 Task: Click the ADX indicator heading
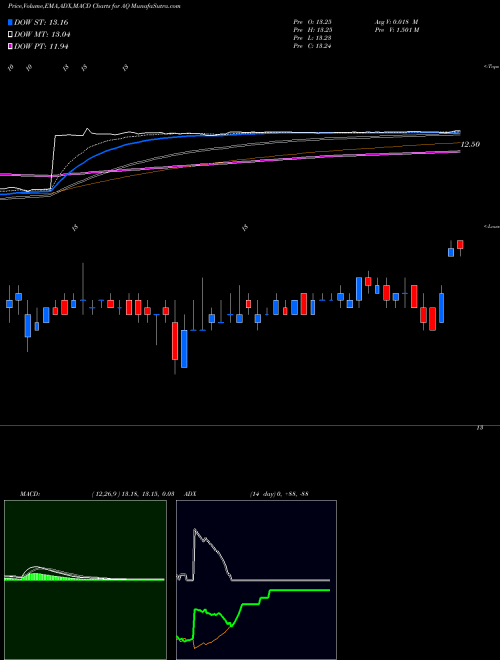click(190, 494)
